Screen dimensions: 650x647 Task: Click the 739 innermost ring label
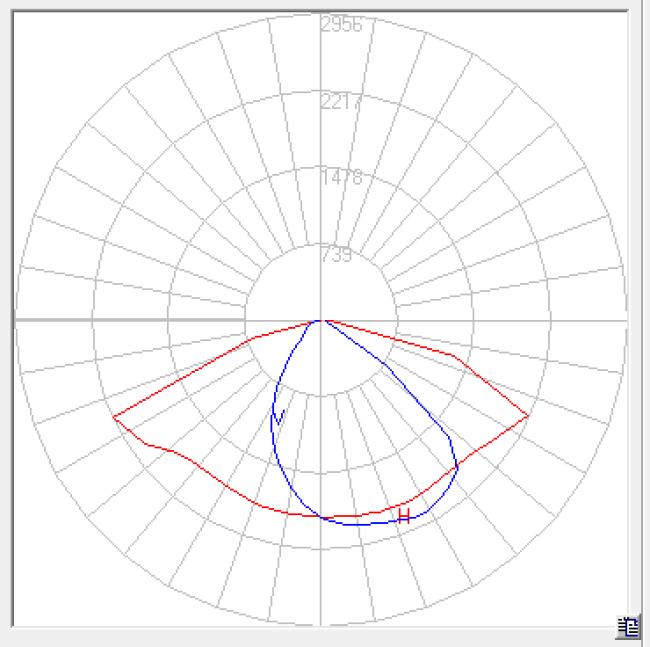[337, 255]
